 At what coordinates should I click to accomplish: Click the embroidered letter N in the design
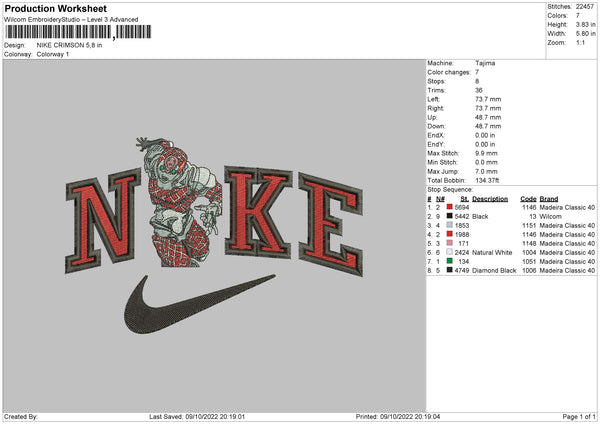pyautogui.click(x=103, y=221)
